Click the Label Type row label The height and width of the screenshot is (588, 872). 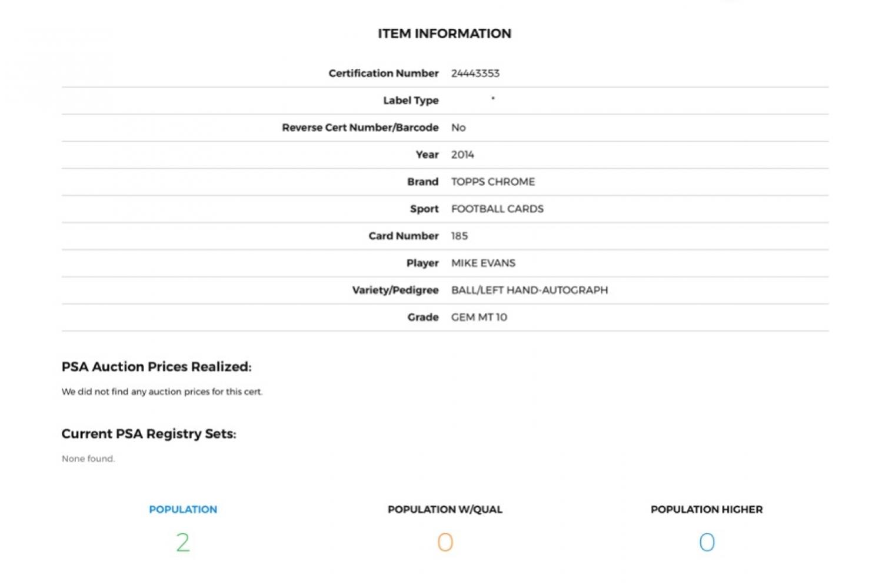(x=411, y=101)
